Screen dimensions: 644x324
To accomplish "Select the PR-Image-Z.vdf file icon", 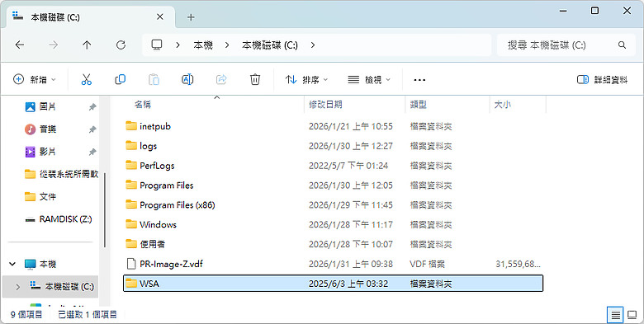I will click(131, 264).
